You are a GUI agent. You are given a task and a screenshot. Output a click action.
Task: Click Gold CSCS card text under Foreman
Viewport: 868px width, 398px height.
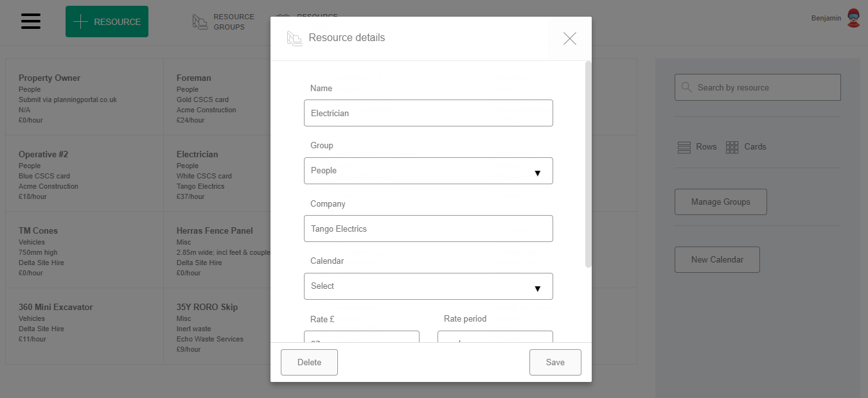click(x=202, y=99)
